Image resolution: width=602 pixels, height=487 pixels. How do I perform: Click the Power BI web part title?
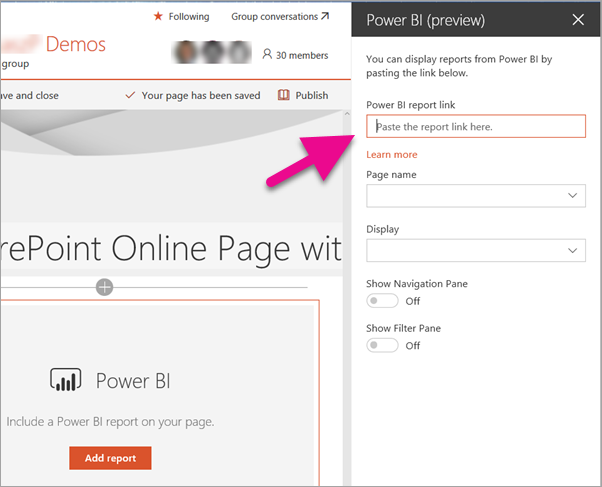click(x=133, y=381)
